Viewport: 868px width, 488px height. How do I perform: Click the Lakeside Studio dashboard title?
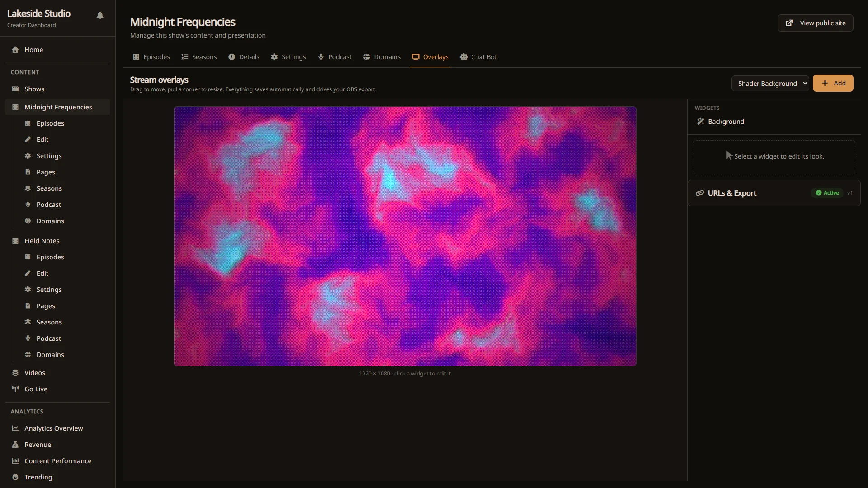(39, 14)
